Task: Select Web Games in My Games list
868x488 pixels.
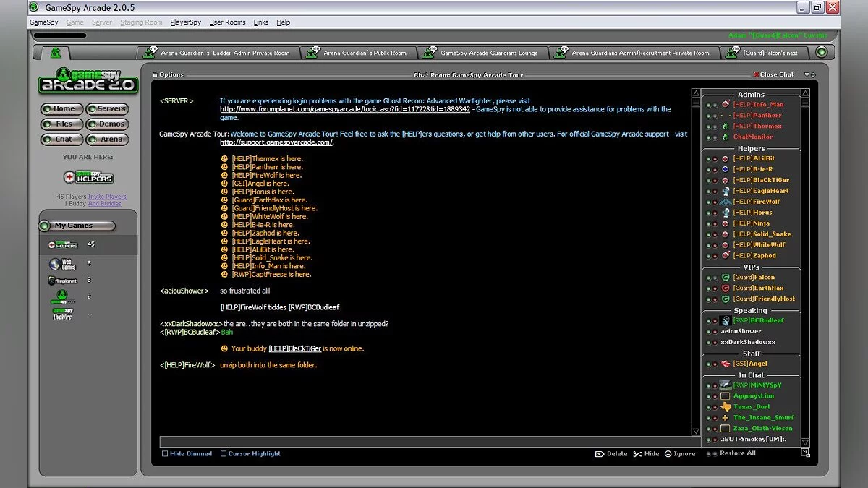Action: 63,264
